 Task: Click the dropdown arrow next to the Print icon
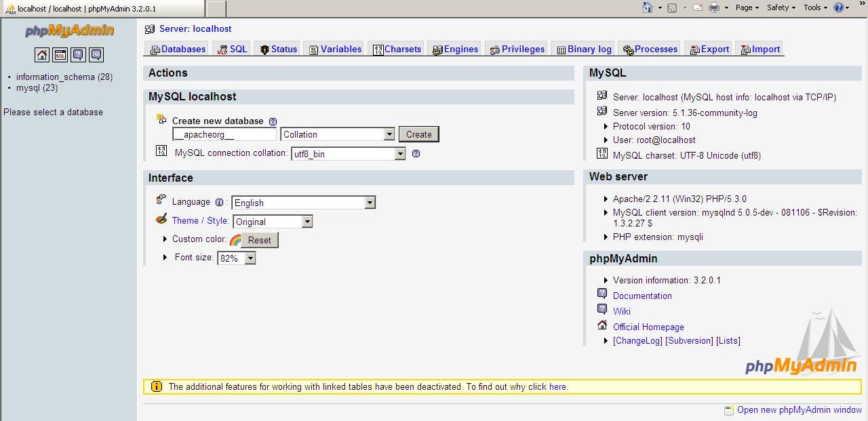point(726,7)
